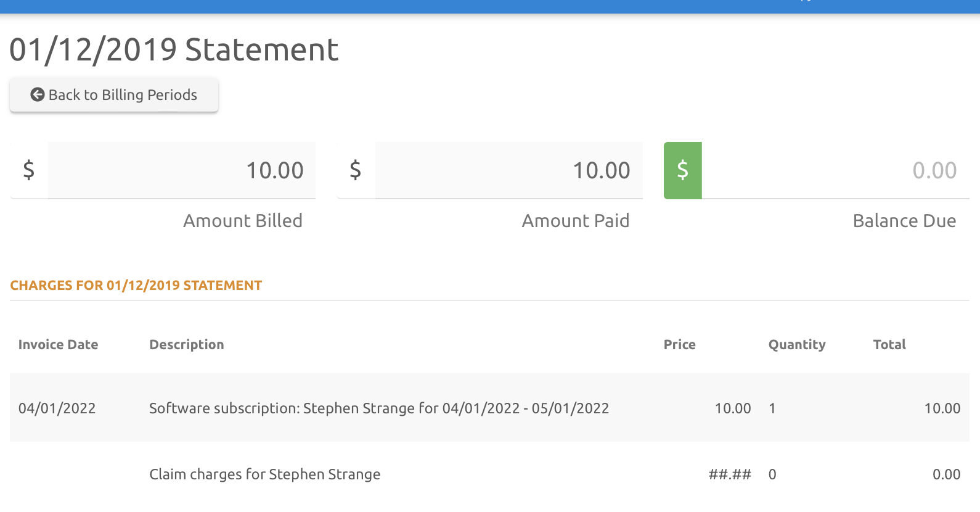Select the Claim charges for Stephen Strange row

pos(265,474)
